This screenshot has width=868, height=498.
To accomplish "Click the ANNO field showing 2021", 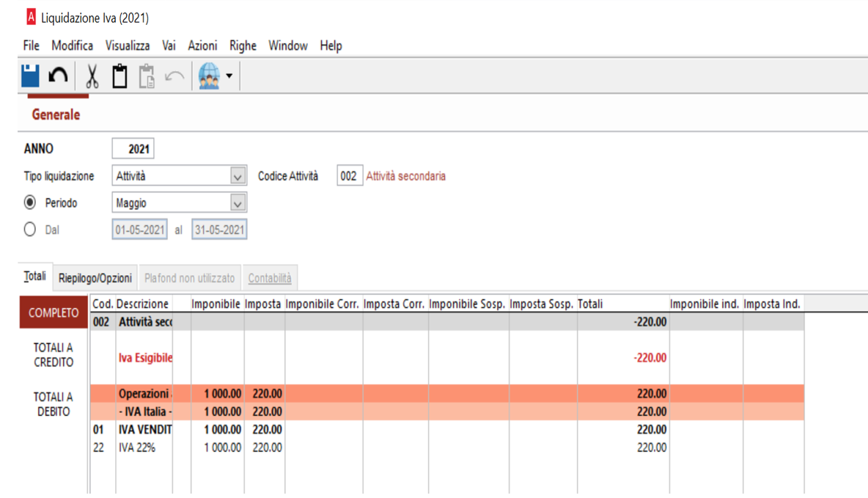I will (x=133, y=148).
